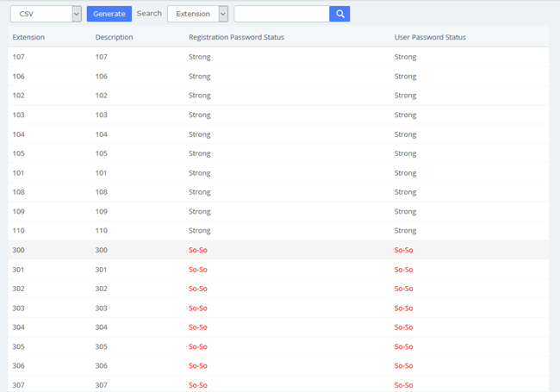Click the Extension column header
This screenshot has width=560, height=392.
[28, 37]
